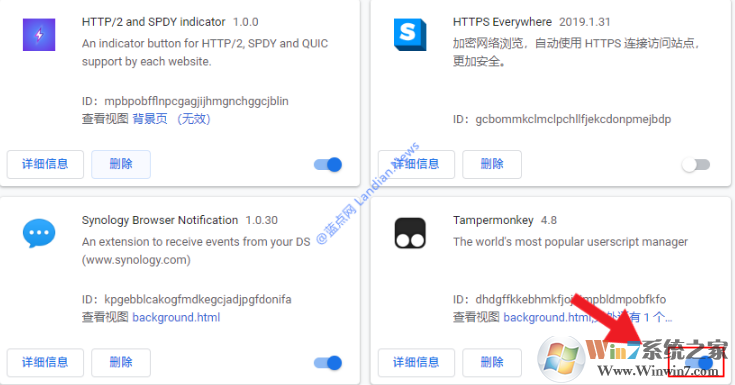Click 删除 for Synology Browser Notification
The image size is (735, 385).
(x=121, y=362)
